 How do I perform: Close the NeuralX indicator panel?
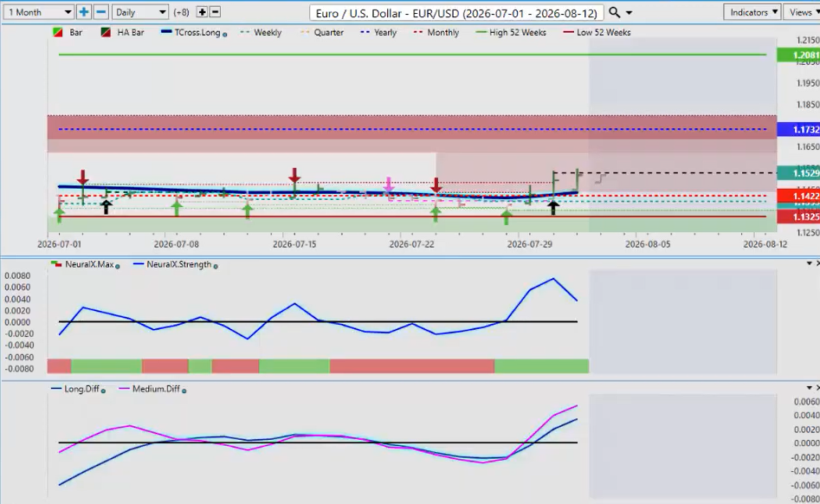point(818,263)
